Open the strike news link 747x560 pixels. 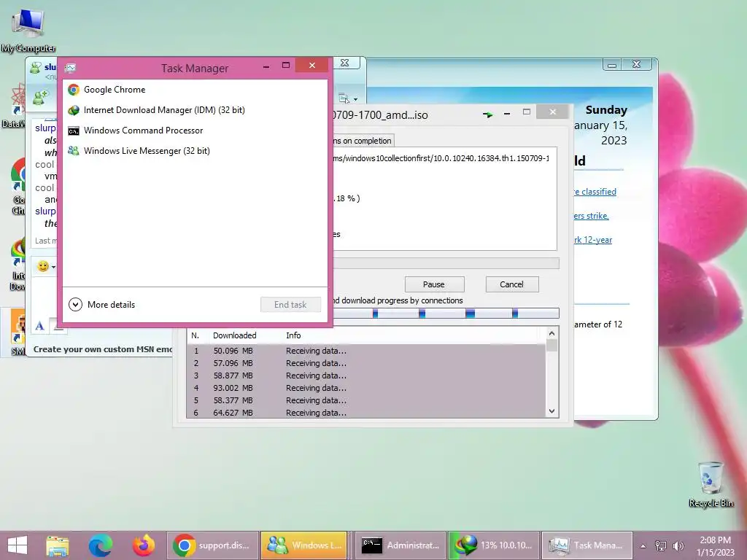tap(591, 216)
